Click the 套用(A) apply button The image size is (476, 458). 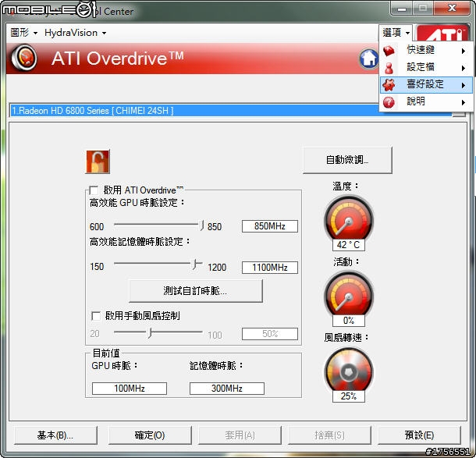tap(240, 435)
